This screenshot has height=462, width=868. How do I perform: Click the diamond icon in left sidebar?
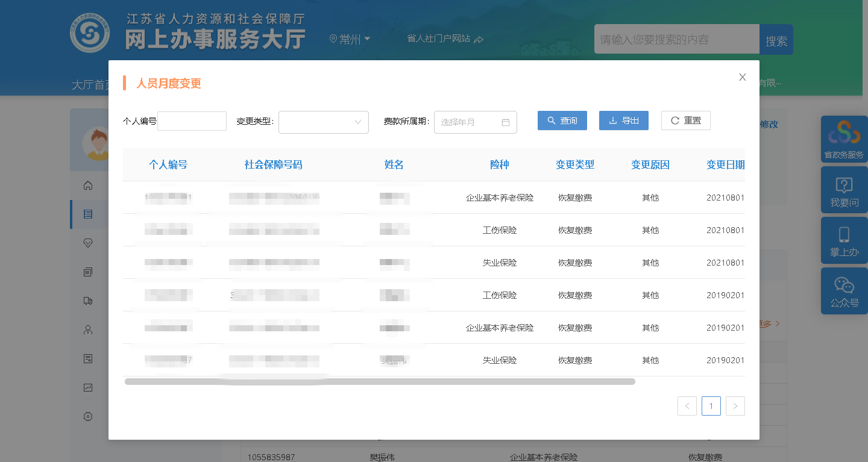88,243
